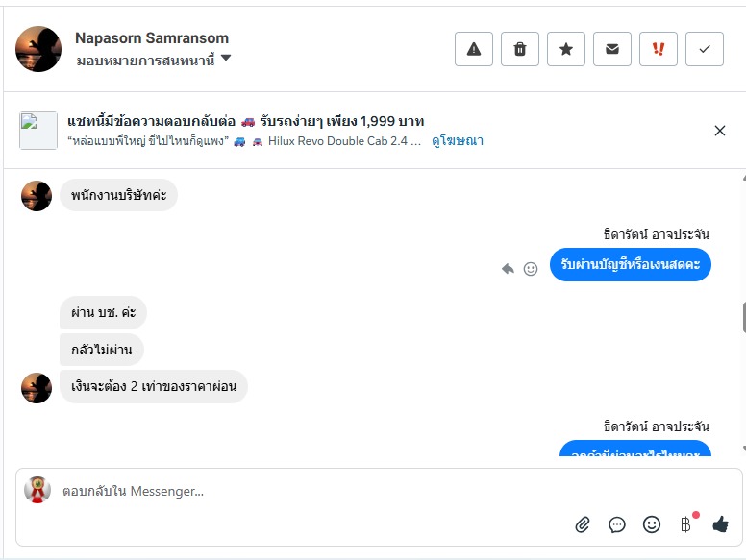
Task: Open the emoji picker in reply box
Action: (652, 524)
